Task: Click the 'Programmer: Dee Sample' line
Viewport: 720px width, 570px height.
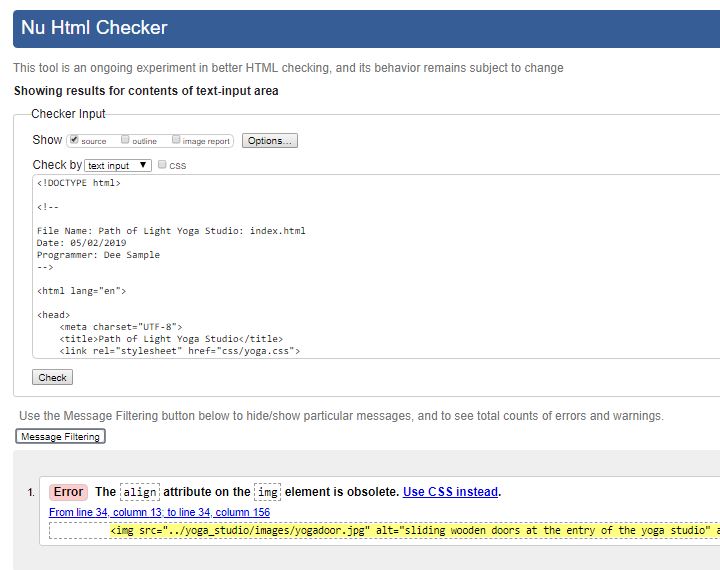Action: (x=98, y=254)
